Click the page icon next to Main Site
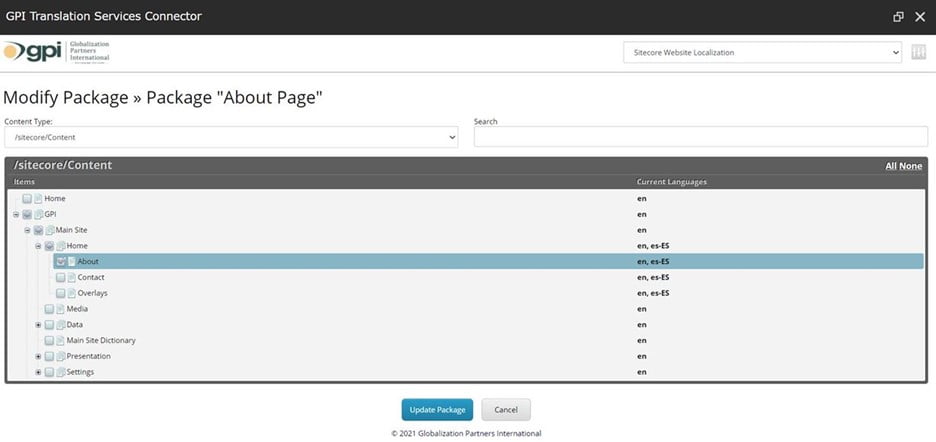This screenshot has height=442, width=936. tap(50, 230)
